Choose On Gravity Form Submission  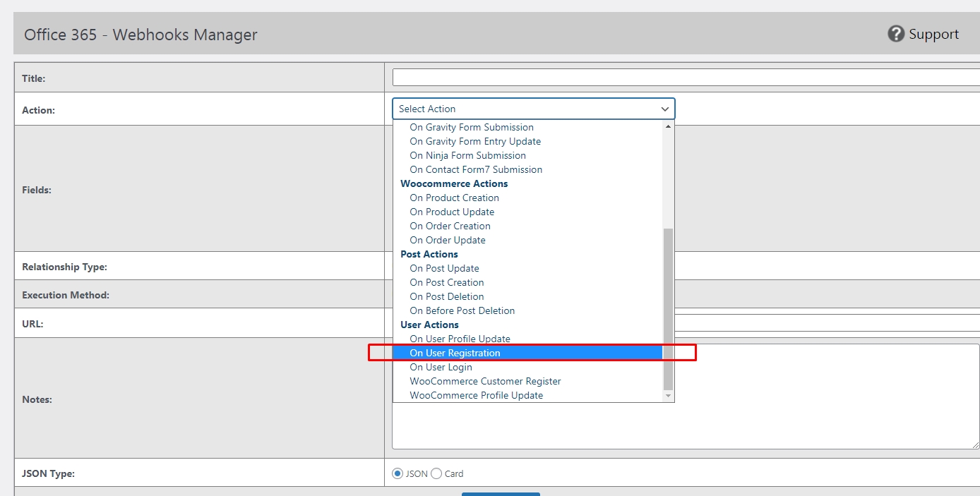point(472,127)
